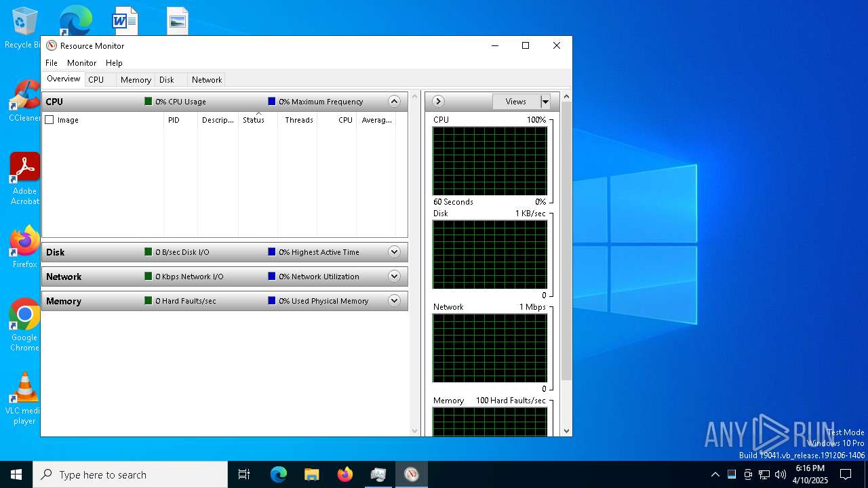Minimize the Resource Monitor window
The image size is (868, 488).
tap(494, 45)
